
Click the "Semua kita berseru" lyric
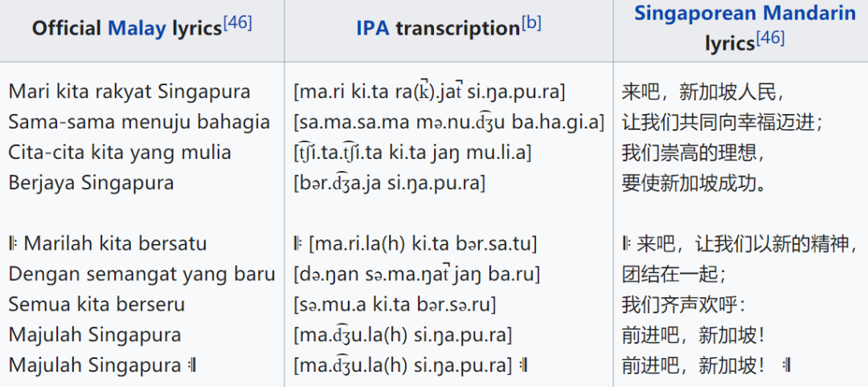(x=96, y=304)
